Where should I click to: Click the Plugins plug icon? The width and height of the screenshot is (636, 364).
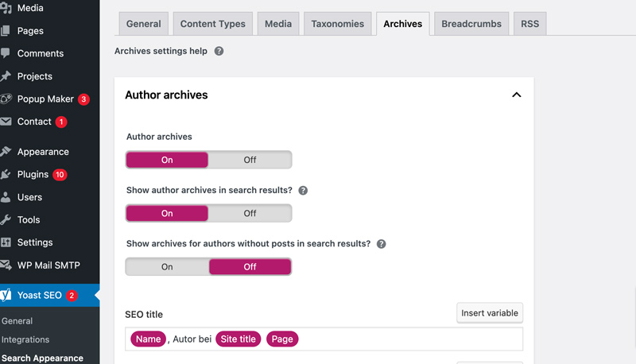6,174
